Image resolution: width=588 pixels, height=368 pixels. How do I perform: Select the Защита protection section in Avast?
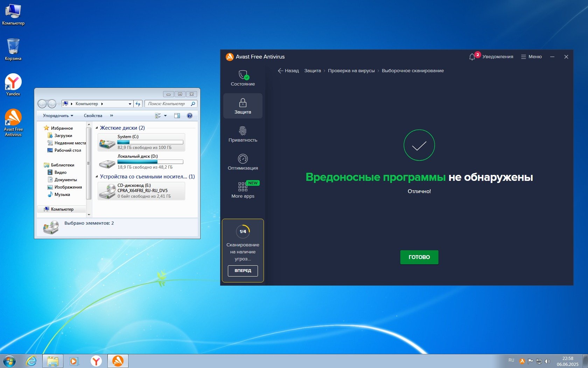243,106
